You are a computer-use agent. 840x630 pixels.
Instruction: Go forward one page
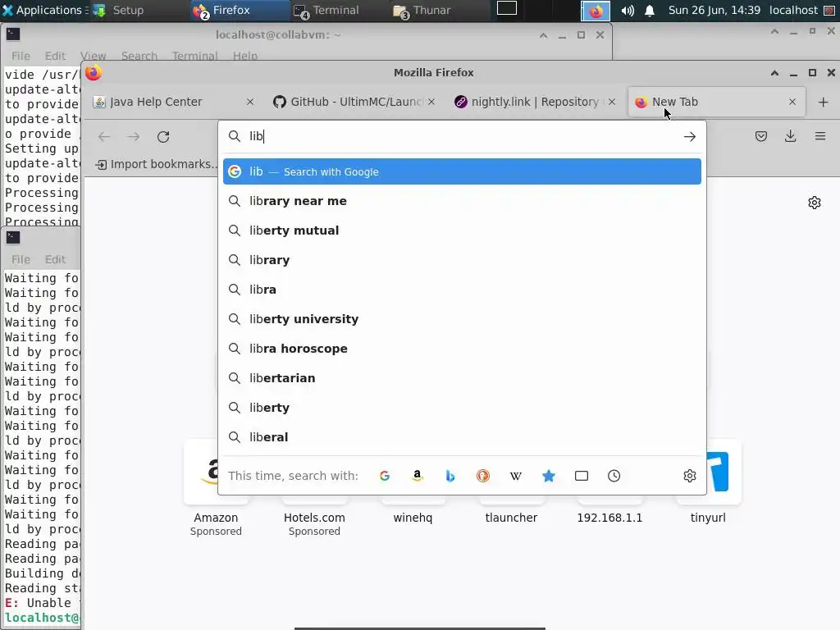point(134,137)
